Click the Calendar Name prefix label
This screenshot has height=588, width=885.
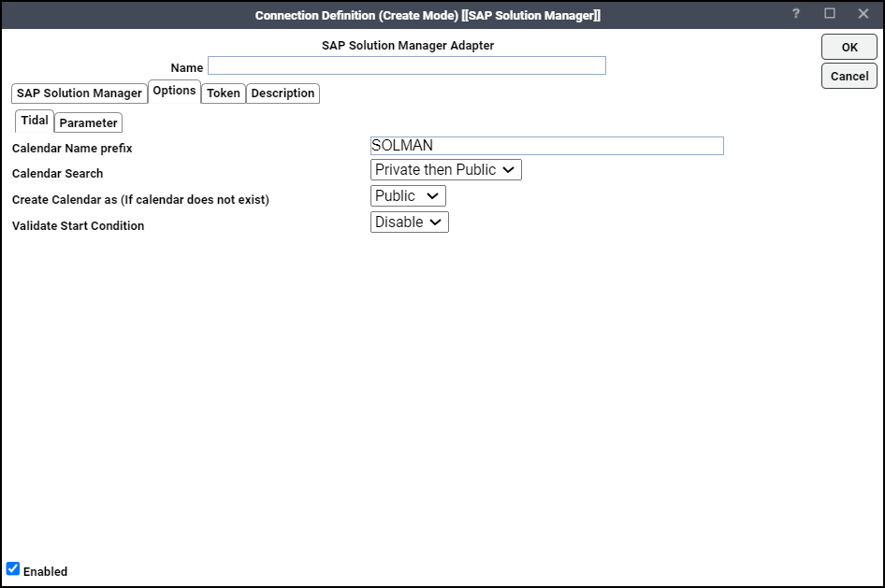[x=72, y=149]
